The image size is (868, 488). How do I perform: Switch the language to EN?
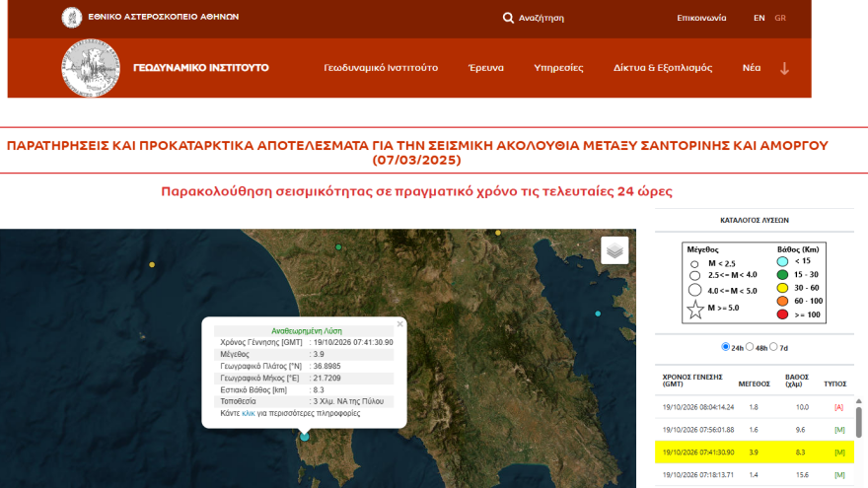click(759, 18)
